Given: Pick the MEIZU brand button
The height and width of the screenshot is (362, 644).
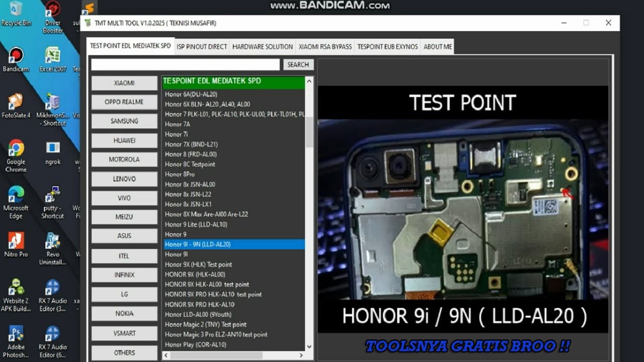Looking at the screenshot, I should click(x=124, y=217).
